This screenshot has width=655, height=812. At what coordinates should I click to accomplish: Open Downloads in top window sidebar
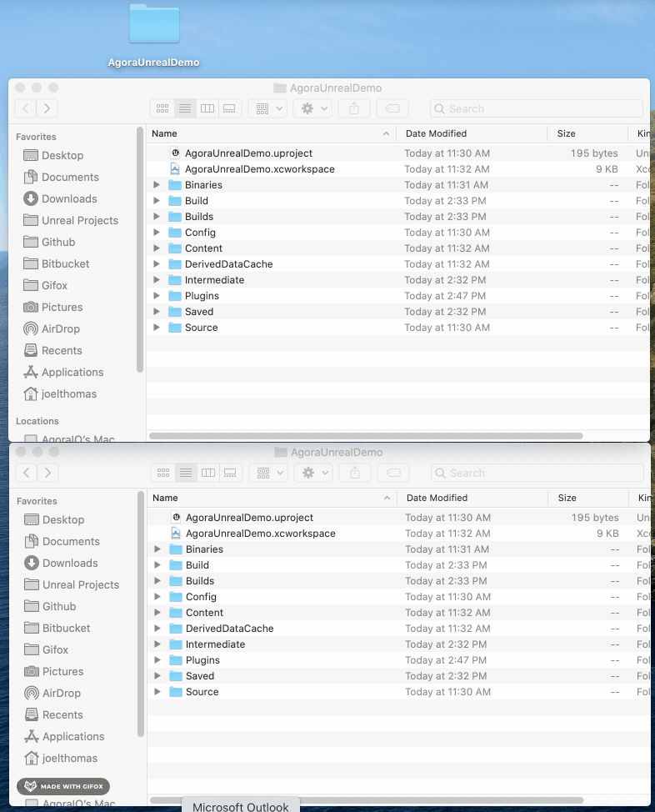(x=60, y=199)
